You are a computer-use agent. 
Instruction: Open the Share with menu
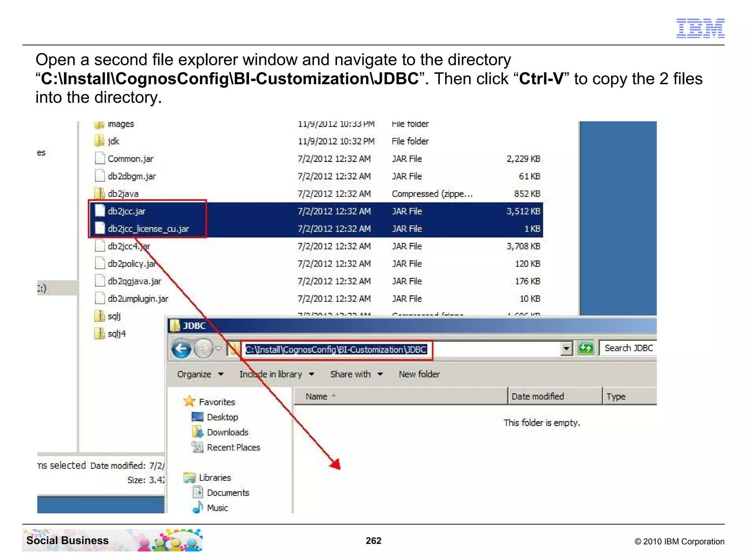pos(356,374)
